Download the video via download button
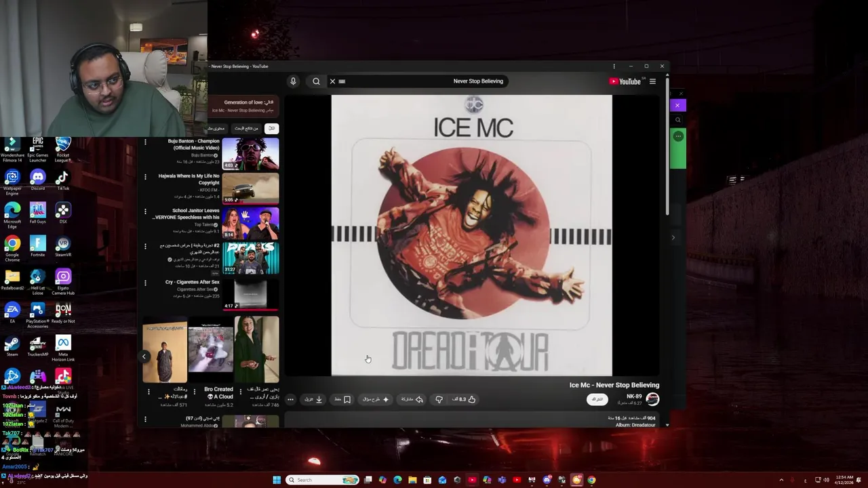This screenshot has height=488, width=868. point(313,399)
